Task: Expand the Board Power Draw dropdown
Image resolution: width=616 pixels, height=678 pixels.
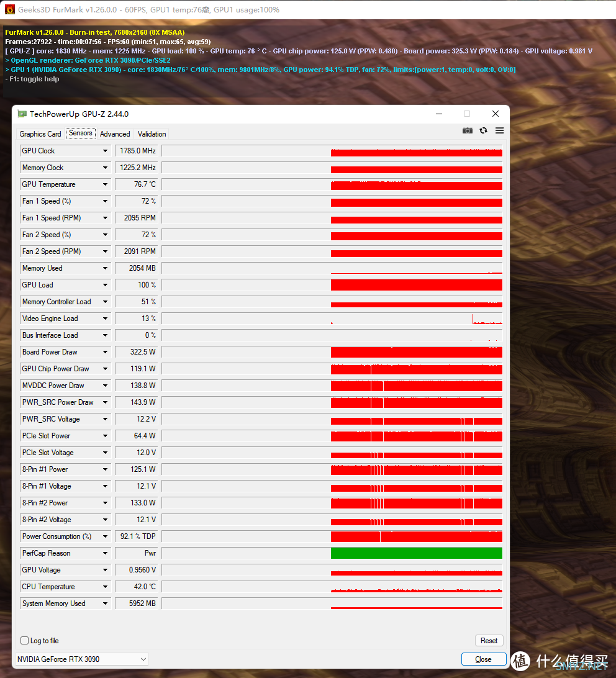Action: coord(105,352)
